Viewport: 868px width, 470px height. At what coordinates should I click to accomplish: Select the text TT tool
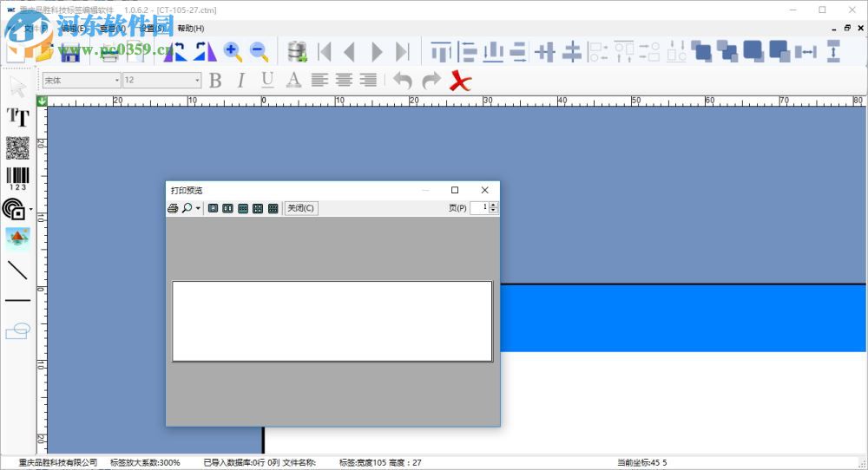(x=17, y=117)
